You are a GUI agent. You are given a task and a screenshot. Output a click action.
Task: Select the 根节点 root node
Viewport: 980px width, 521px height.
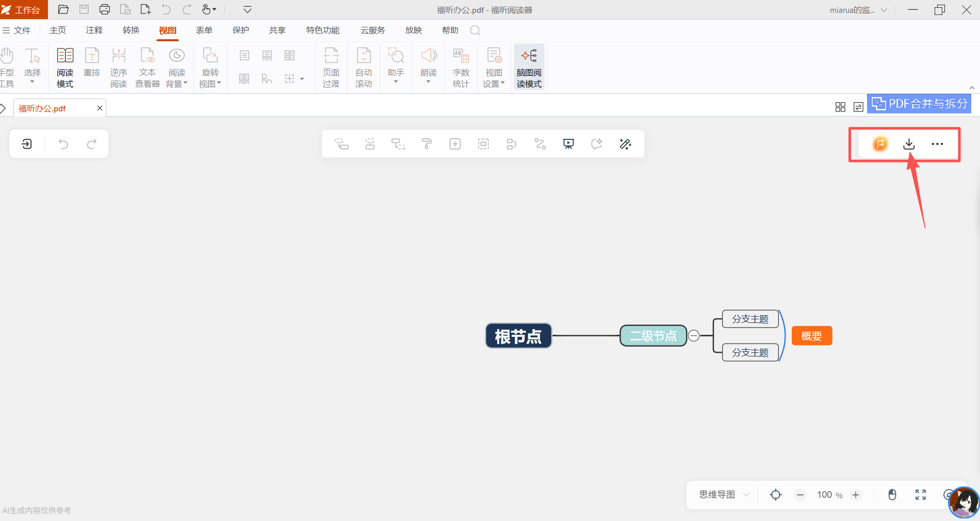click(518, 336)
